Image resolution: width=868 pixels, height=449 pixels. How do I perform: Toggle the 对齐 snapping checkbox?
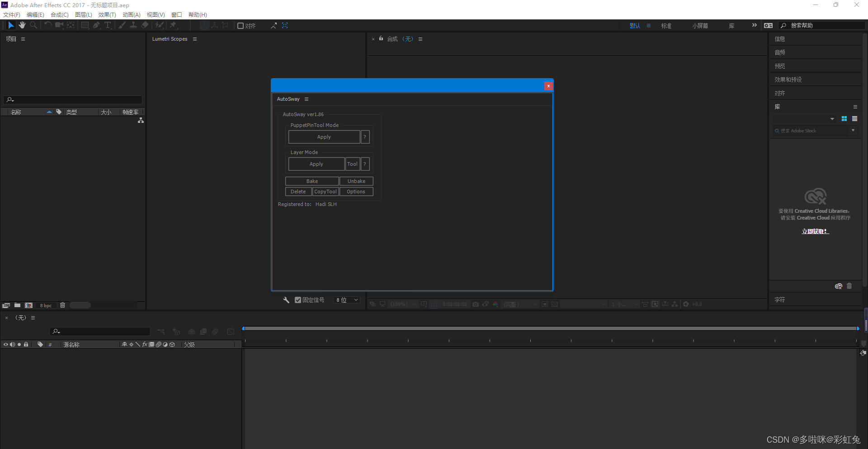tap(240, 25)
